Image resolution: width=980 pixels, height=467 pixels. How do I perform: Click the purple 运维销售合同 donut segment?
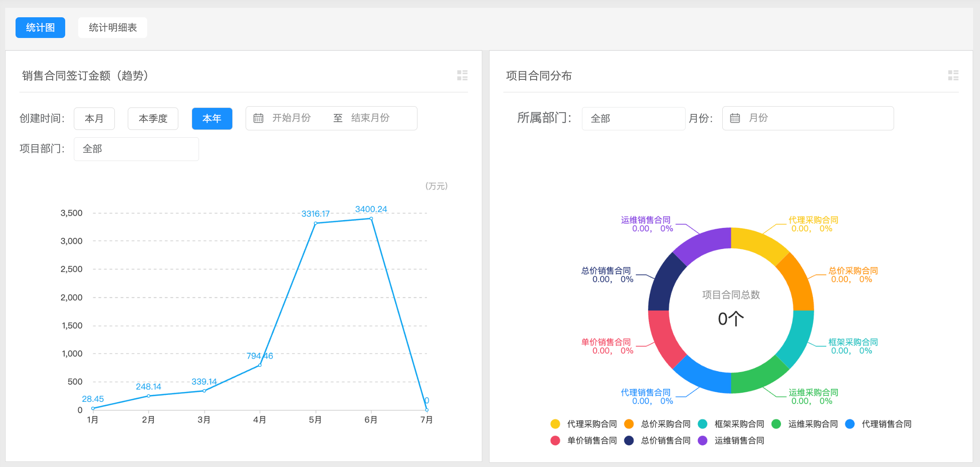point(703,244)
